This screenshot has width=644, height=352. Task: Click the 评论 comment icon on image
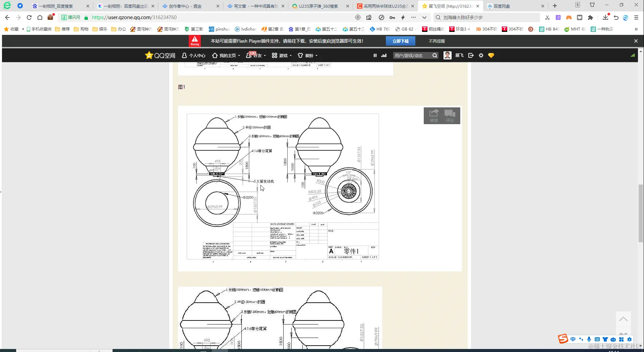click(x=450, y=116)
